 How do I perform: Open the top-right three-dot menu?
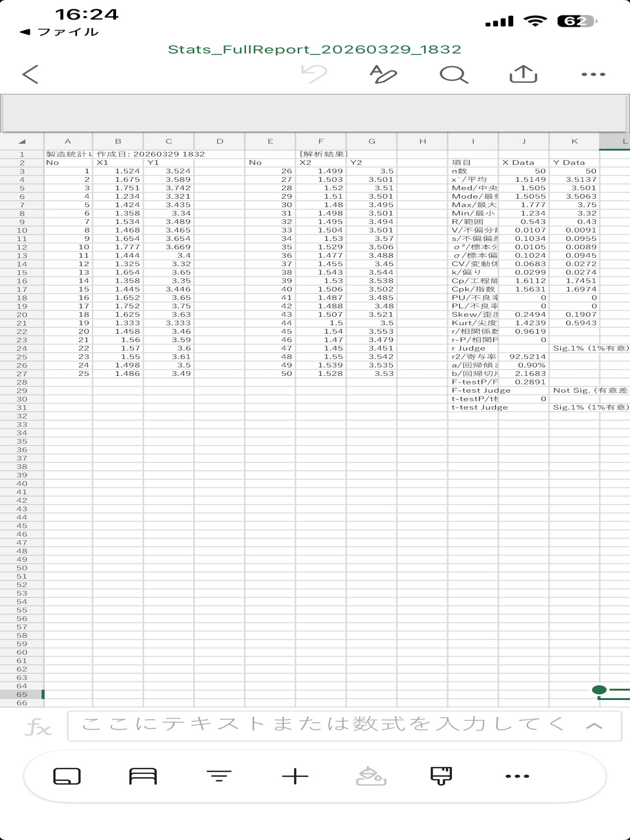(593, 74)
